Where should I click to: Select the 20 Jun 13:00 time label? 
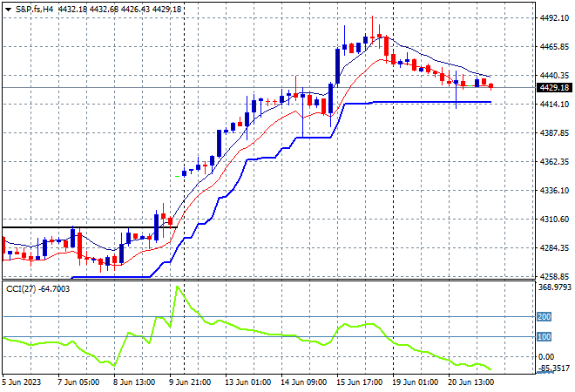click(471, 382)
